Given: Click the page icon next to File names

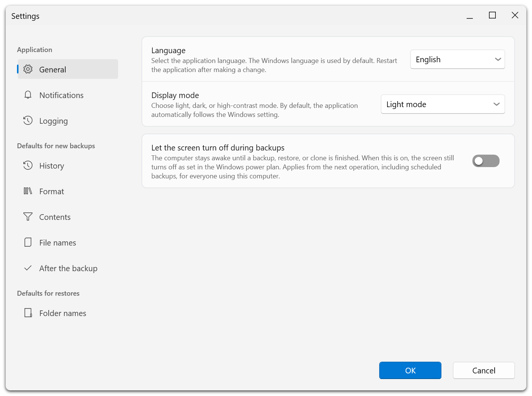Looking at the screenshot, I should (28, 242).
